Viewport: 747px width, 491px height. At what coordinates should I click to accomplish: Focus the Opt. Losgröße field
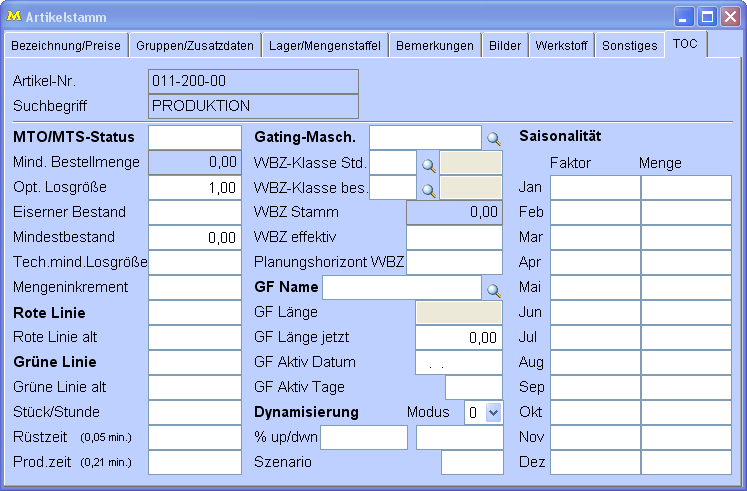[x=195, y=187]
